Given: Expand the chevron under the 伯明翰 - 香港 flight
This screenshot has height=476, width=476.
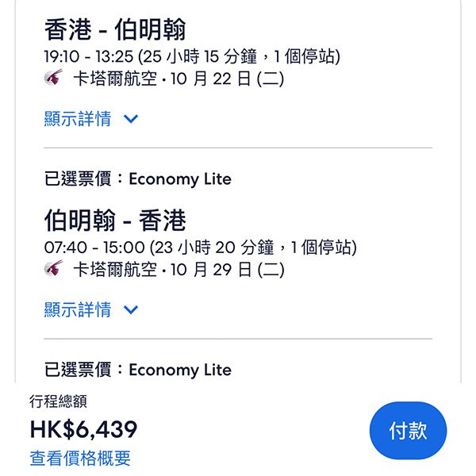Looking at the screenshot, I should coord(131,309).
